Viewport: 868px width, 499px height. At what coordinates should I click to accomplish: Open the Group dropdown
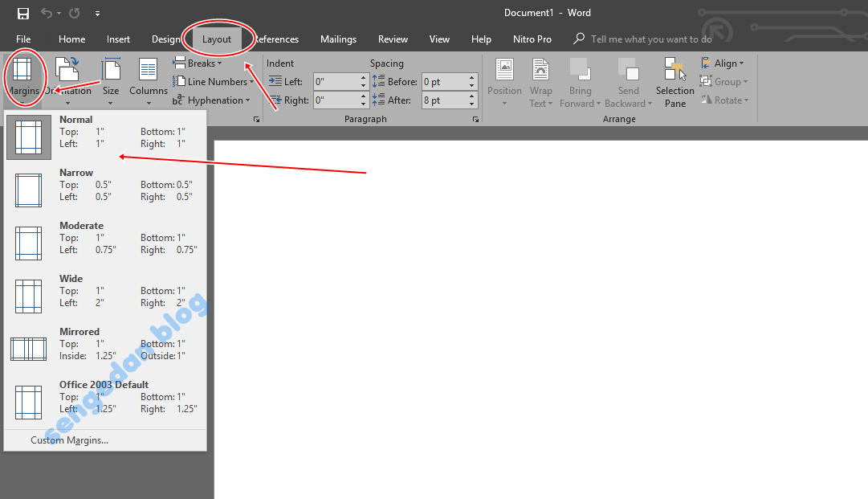pyautogui.click(x=723, y=82)
